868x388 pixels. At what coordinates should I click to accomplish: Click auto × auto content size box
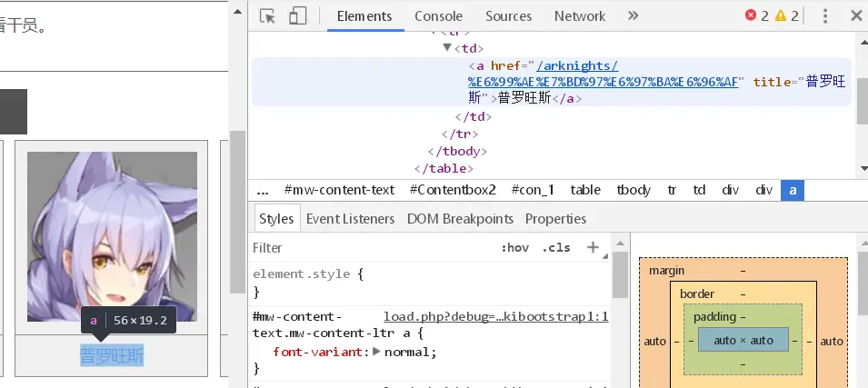pos(743,341)
